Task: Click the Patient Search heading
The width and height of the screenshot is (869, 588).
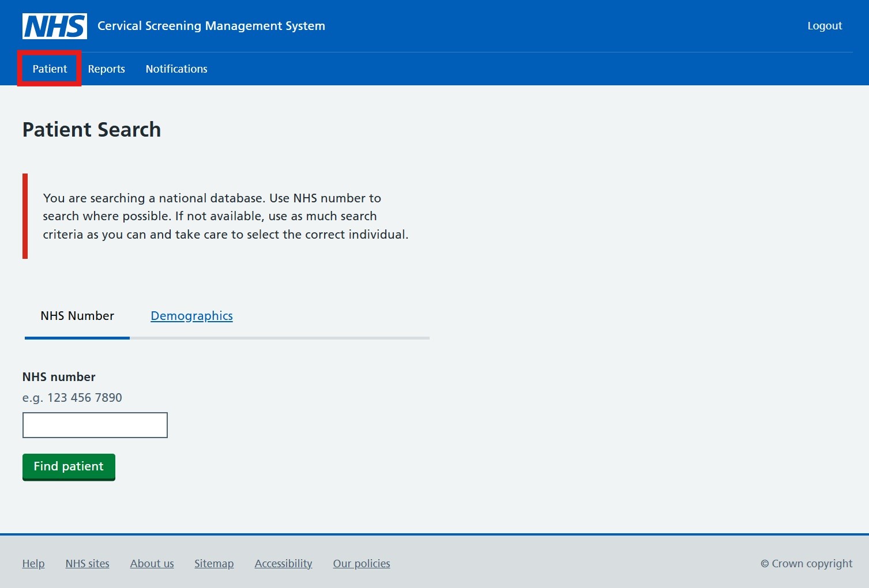Action: (x=92, y=130)
